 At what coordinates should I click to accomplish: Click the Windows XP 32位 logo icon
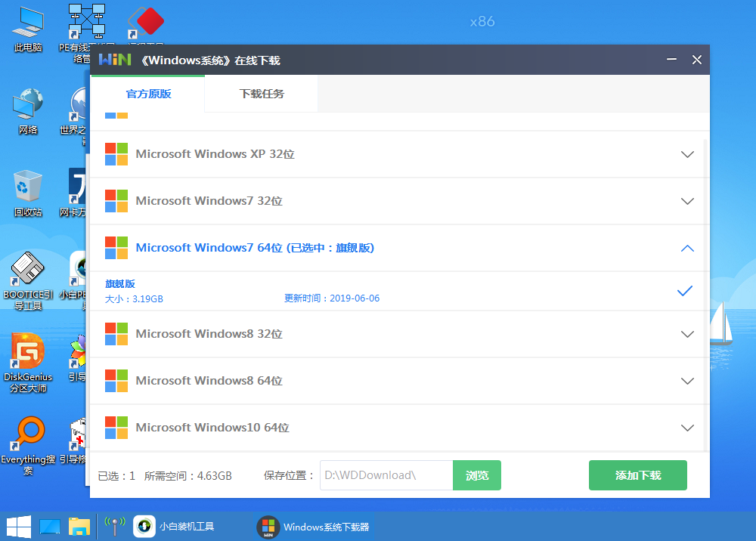116,154
